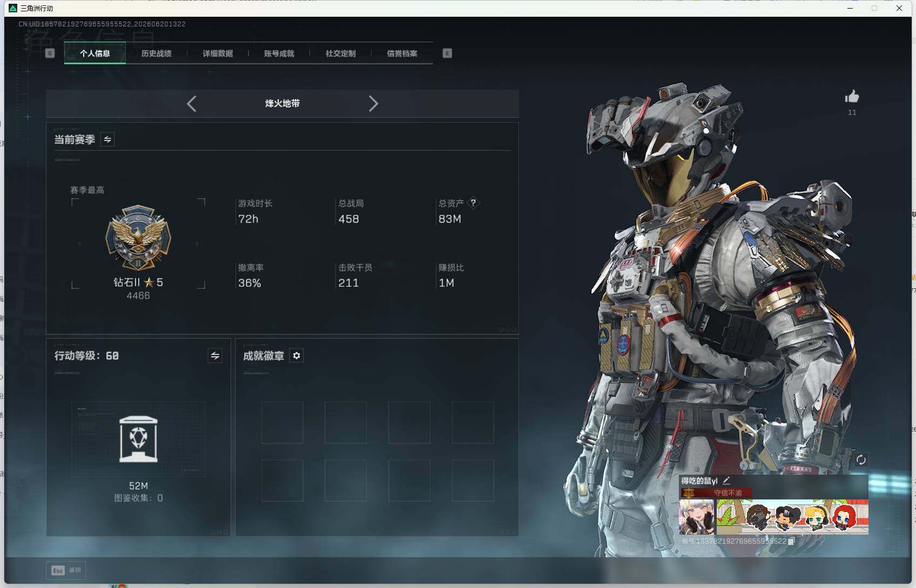Screen dimensions: 916x588
Task: Click the scales reputation icon
Action: click(688, 493)
